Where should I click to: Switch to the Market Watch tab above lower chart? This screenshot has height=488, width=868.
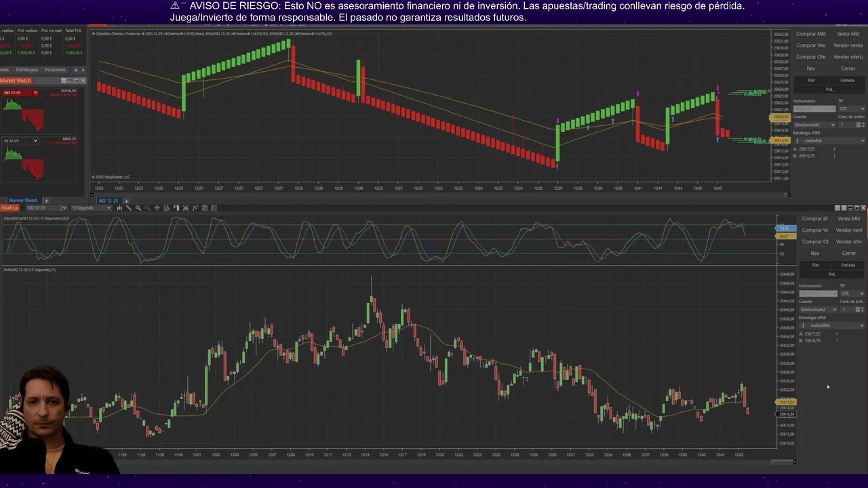[23, 201]
